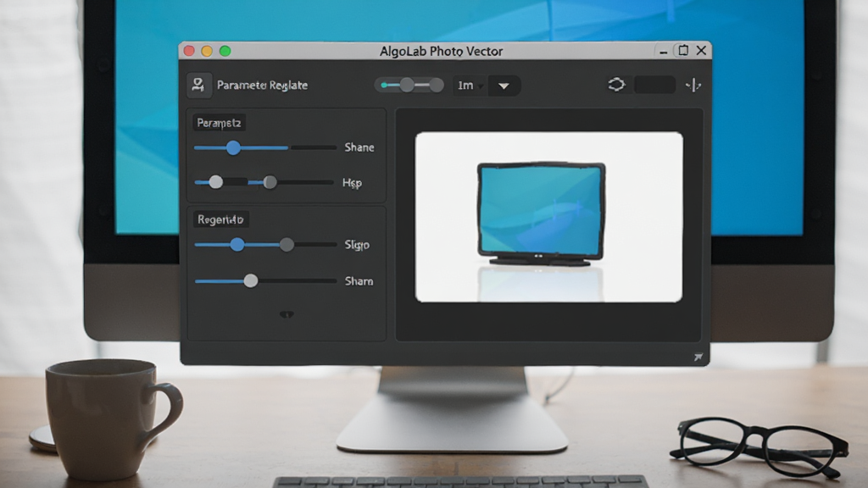Click the yellow minimize light in title bar

click(207, 51)
